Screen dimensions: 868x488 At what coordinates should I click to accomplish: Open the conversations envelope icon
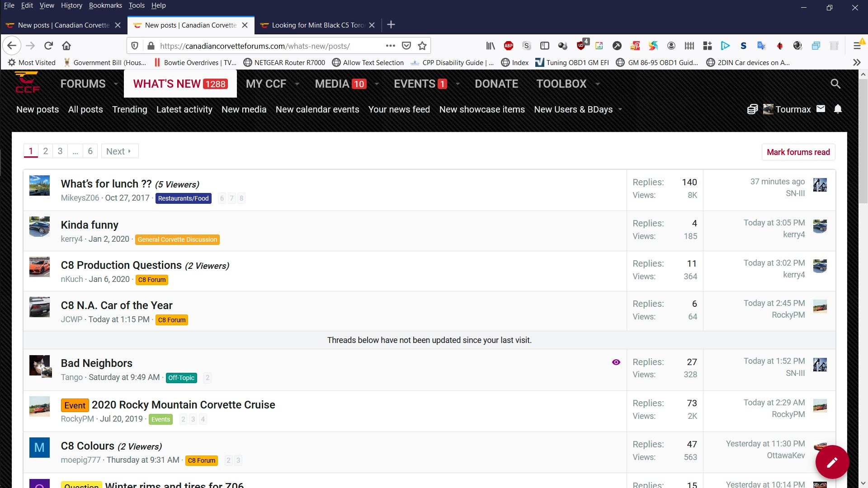821,109
